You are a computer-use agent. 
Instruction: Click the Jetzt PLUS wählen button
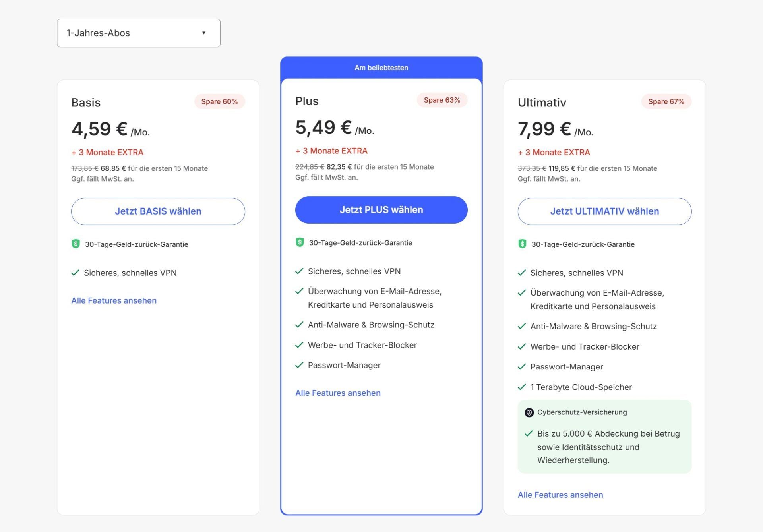click(381, 210)
